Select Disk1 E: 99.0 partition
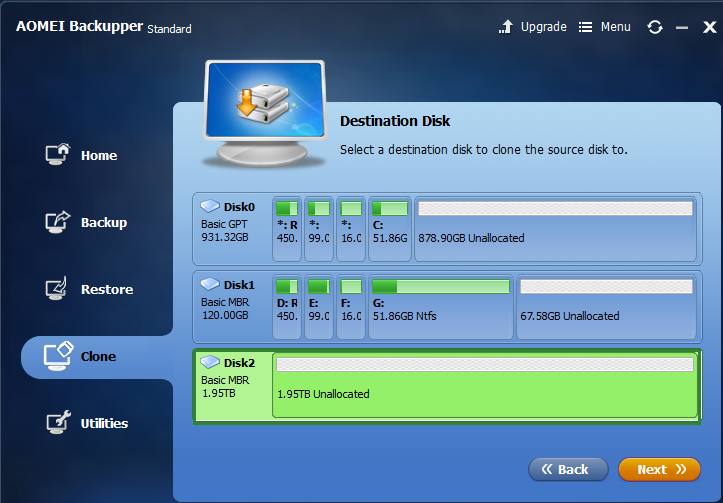This screenshot has height=503, width=723. coord(319,307)
